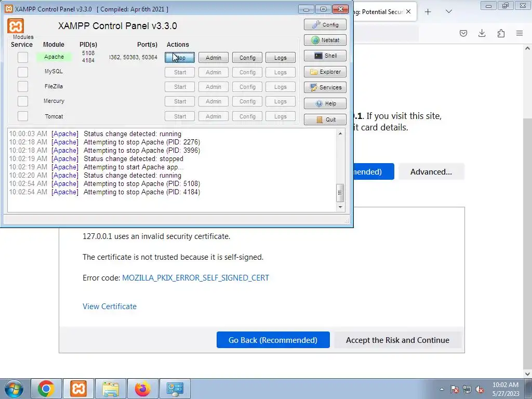The image size is (532, 399).
Task: Click log scrollbar down arrow
Action: 340,207
